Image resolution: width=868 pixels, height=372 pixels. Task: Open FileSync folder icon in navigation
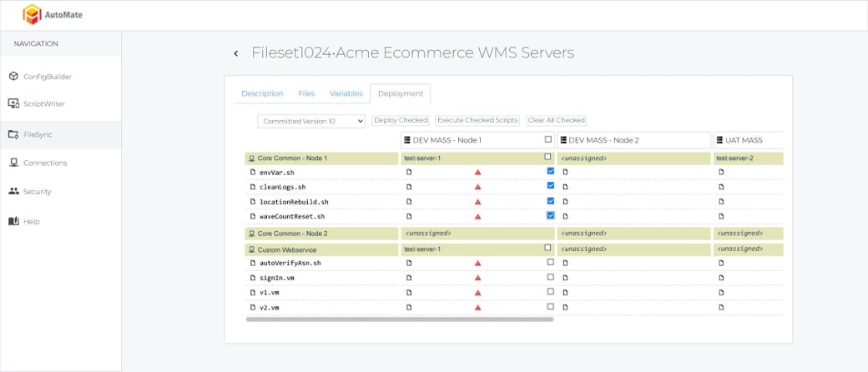coord(14,134)
